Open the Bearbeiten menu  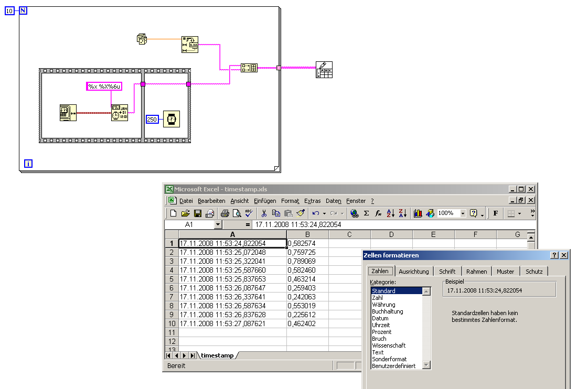(211, 201)
